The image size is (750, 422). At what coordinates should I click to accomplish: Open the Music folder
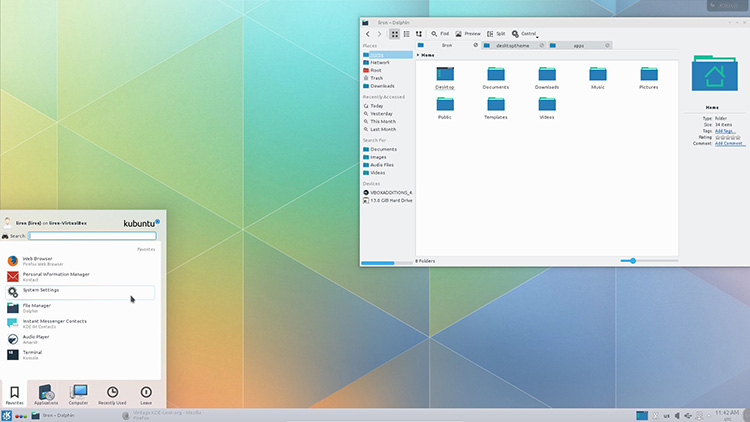[x=598, y=78]
